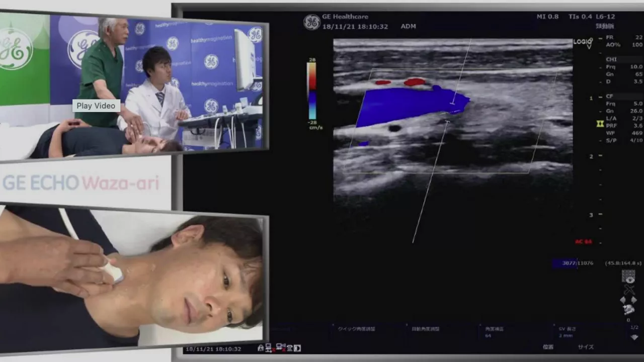Click the 1/2 page indicator
This screenshot has height=362, width=644.
click(x=634, y=327)
